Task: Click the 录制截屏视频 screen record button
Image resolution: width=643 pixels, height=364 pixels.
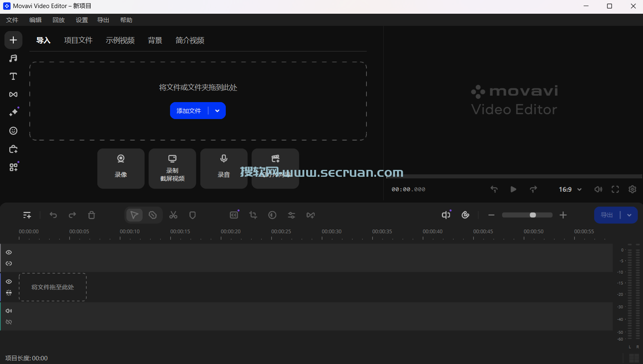Action: (172, 168)
